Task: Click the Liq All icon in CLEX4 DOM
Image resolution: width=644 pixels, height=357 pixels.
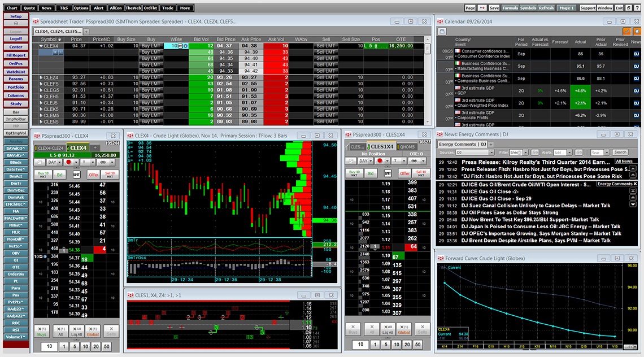Action: click(x=79, y=330)
